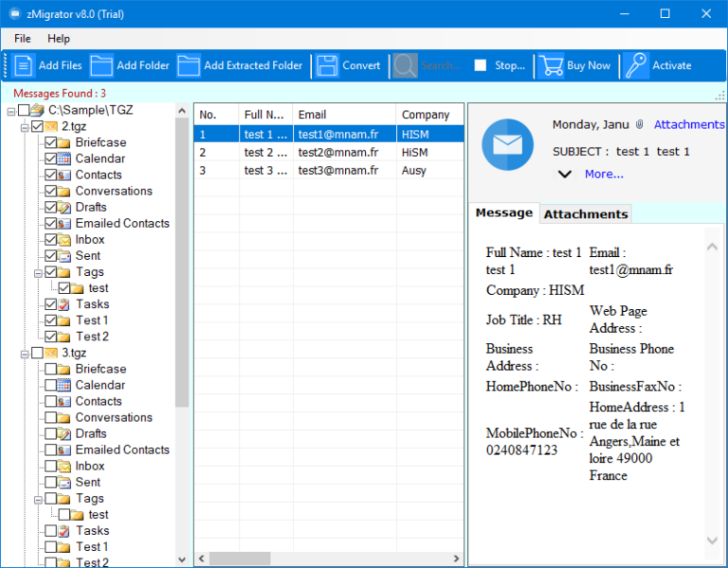
Task: Click the folder tree vertical scrollbar thumb
Action: [x=182, y=263]
